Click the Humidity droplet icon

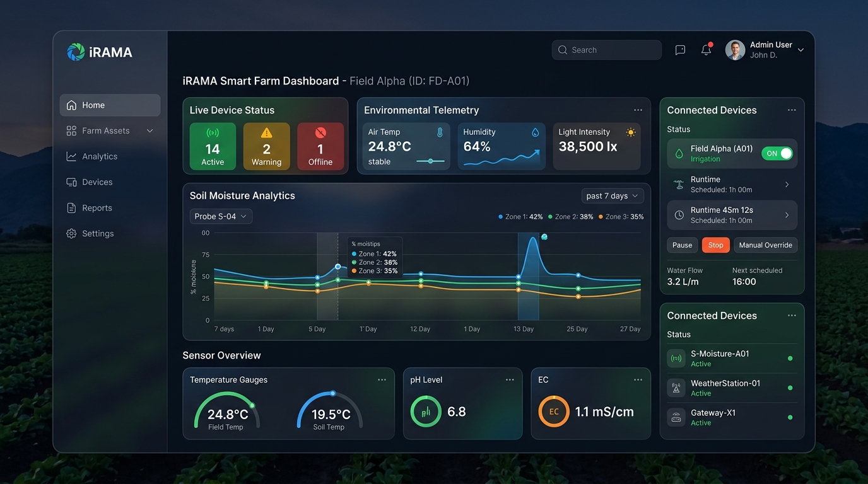pyautogui.click(x=536, y=132)
